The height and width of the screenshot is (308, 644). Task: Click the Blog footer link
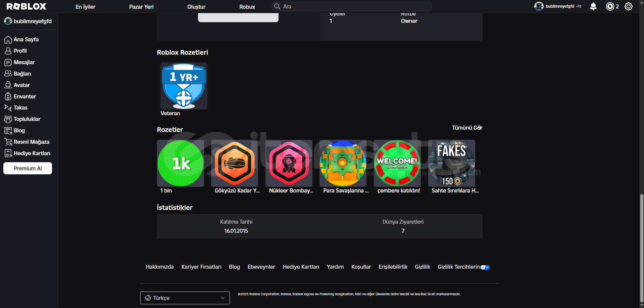234,267
